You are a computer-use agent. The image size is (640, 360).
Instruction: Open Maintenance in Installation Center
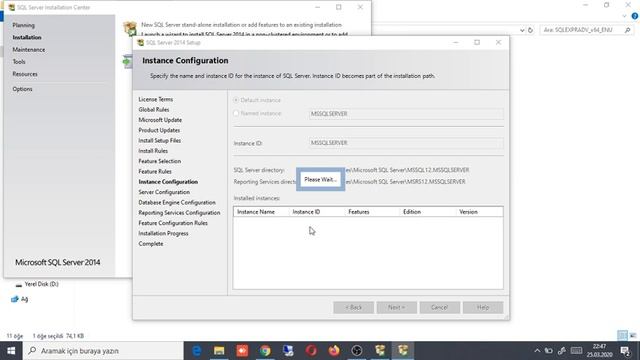coord(29,50)
